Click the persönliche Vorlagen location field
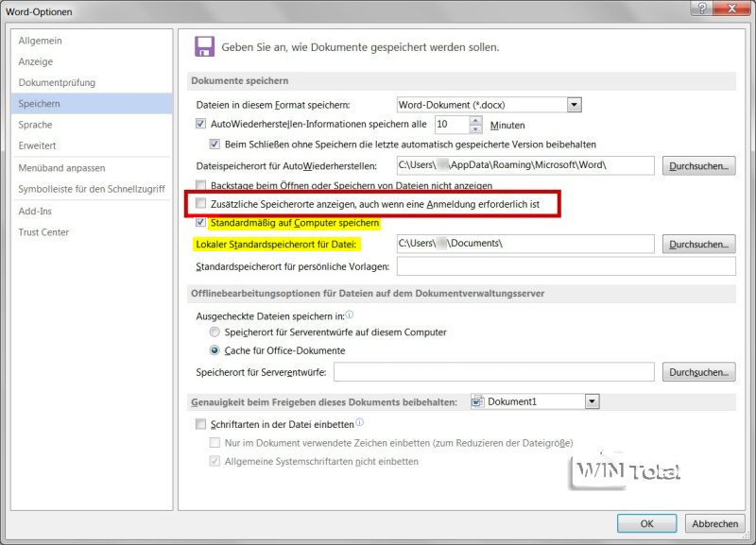The height and width of the screenshot is (545, 756). tap(566, 266)
